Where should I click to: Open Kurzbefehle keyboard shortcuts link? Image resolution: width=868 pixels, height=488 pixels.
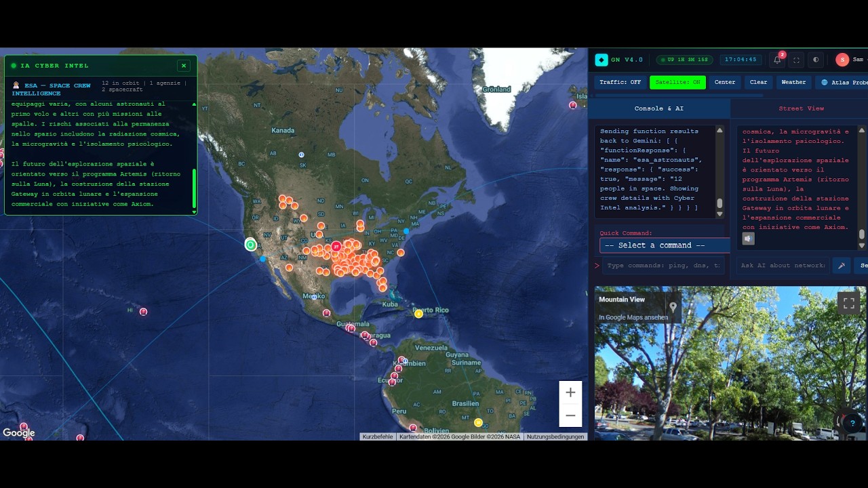point(378,436)
